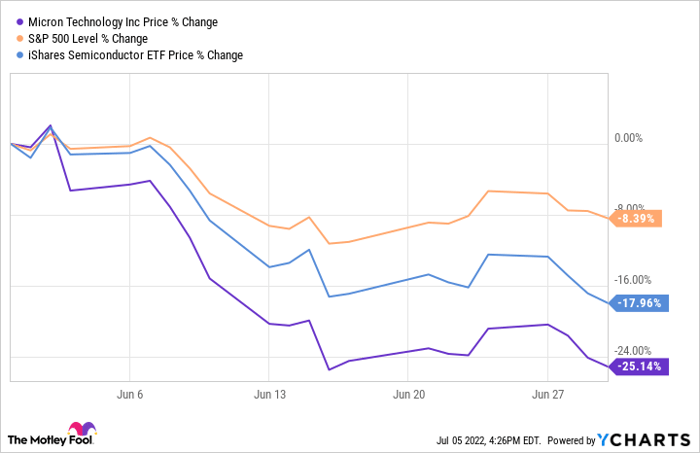Select iShares Semiconductor ETF Price % Change label
The image size is (700, 453).
pyautogui.click(x=134, y=55)
